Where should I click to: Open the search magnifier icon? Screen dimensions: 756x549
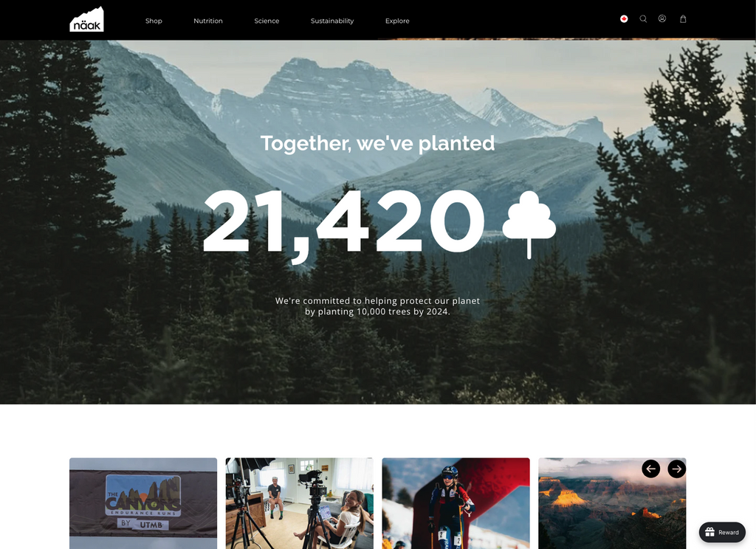tap(643, 18)
